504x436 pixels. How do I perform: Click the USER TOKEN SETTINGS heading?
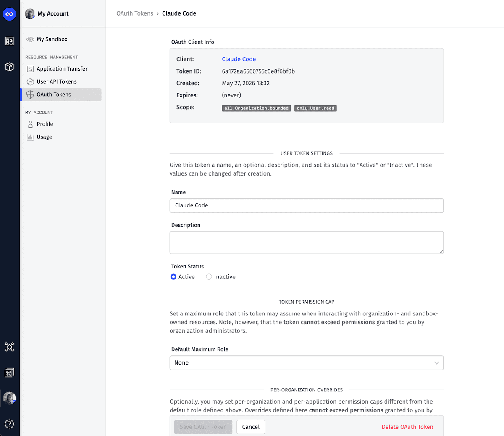tap(307, 153)
